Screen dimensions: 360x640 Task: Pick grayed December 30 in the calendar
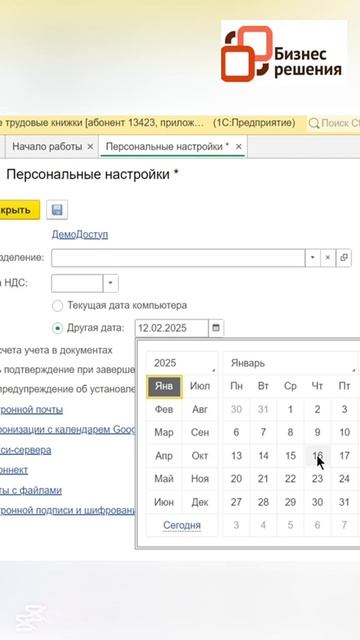[236, 409]
